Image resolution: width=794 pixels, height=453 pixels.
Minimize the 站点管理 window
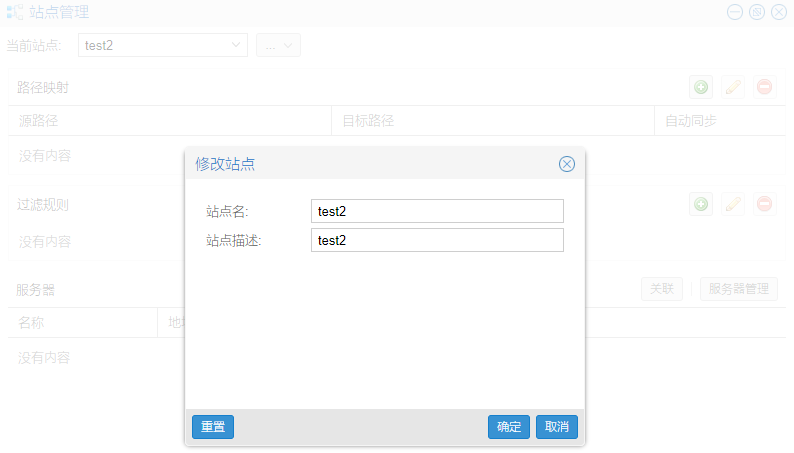[735, 12]
